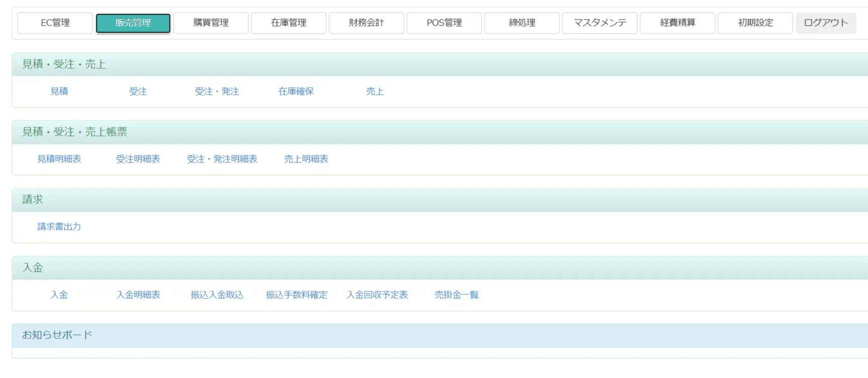Open 振込入金取込 link

click(217, 295)
